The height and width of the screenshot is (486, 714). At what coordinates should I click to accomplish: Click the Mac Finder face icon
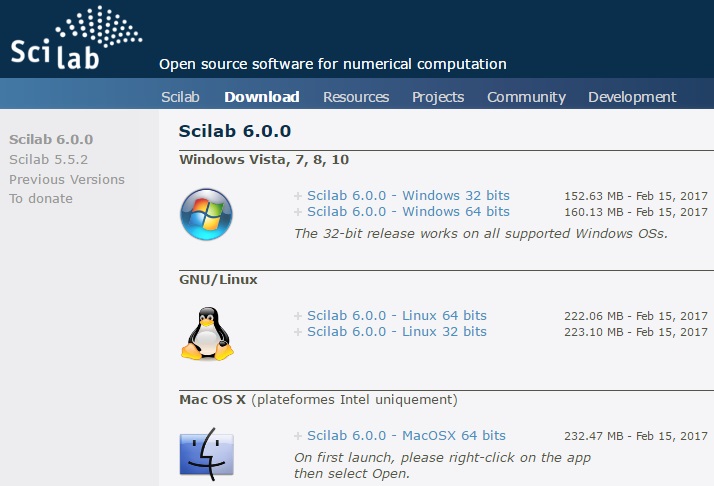(x=207, y=454)
